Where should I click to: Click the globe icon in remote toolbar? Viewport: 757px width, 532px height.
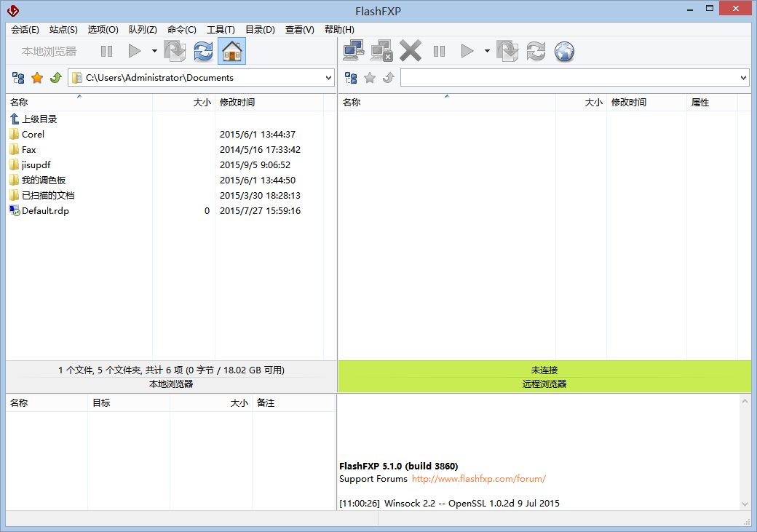point(564,51)
